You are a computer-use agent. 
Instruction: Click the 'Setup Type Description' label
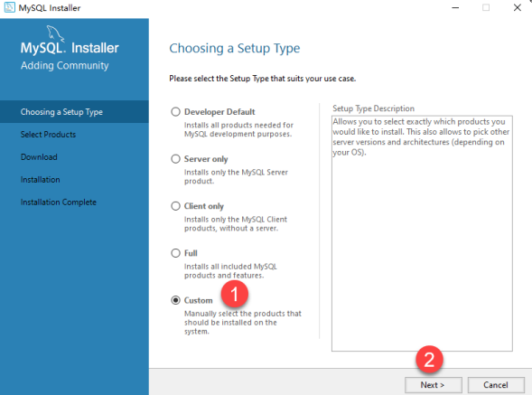click(373, 108)
